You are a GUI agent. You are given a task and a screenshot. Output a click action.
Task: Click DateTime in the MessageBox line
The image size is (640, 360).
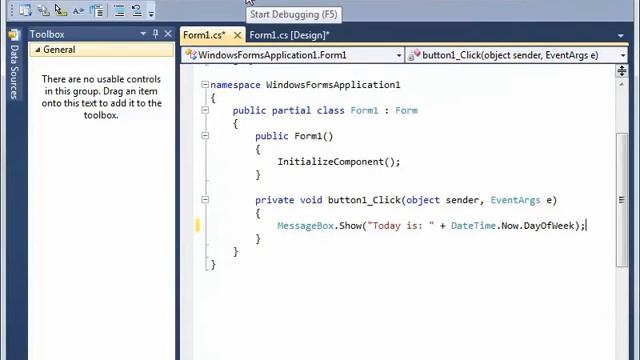[x=473, y=226]
